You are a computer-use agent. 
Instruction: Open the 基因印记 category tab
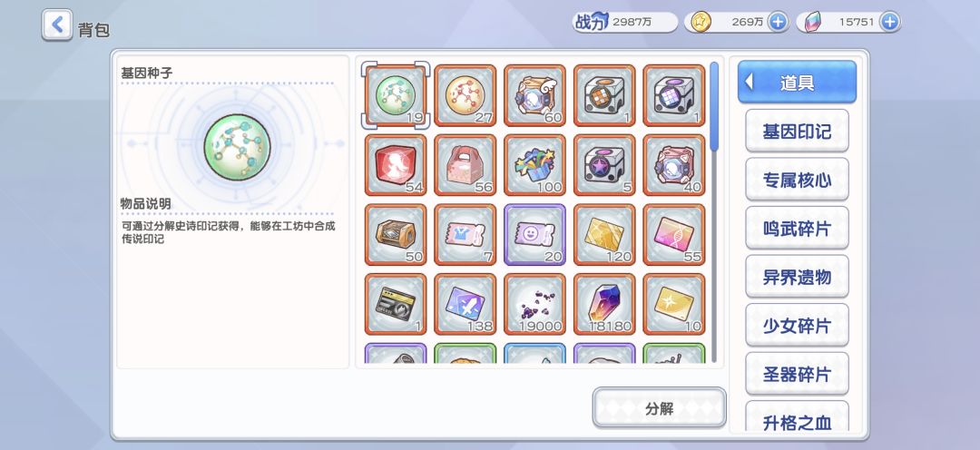coord(797,131)
